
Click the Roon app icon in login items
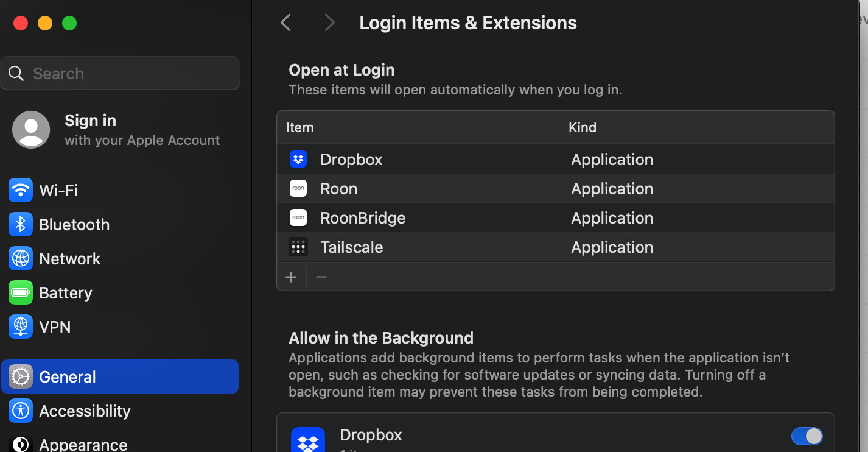point(298,189)
